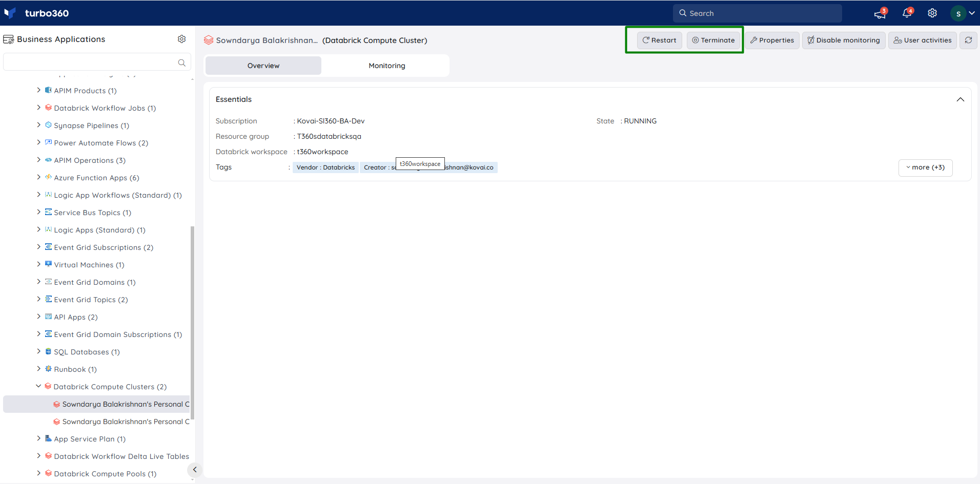Image resolution: width=980 pixels, height=484 pixels.
Task: Click the APIM Products icon
Action: (x=48, y=90)
